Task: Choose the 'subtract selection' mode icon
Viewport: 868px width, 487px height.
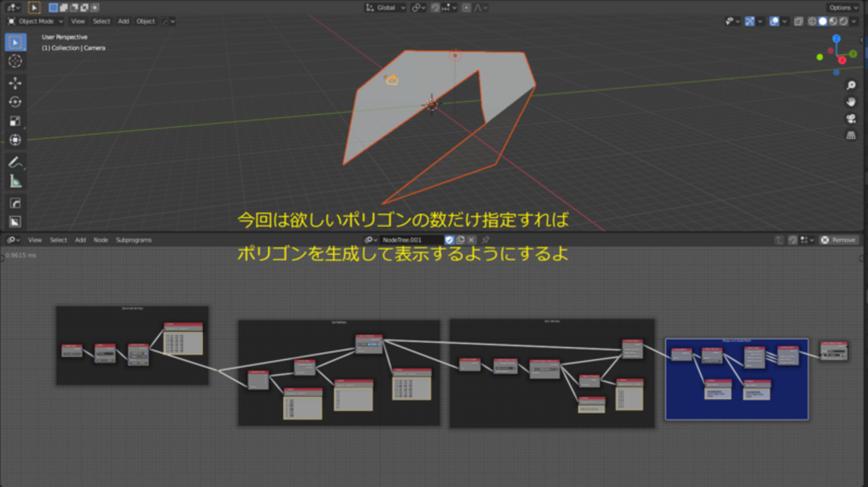Action: (x=74, y=8)
